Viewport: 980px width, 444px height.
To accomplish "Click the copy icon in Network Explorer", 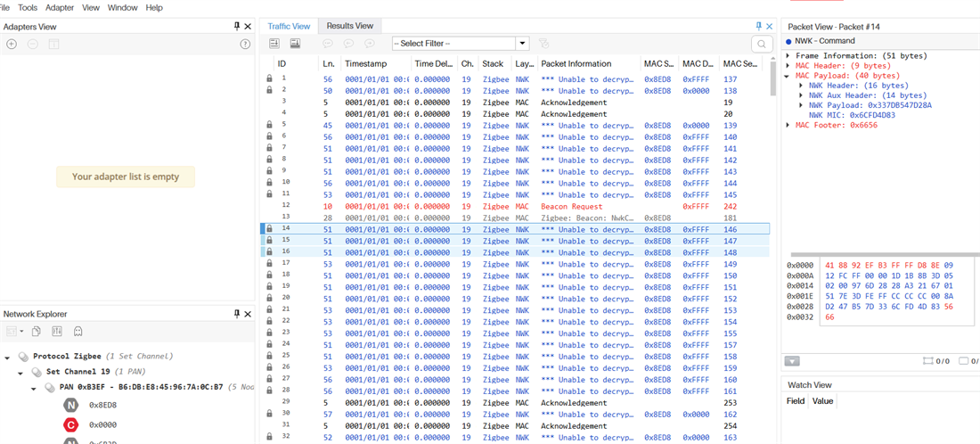I will point(37,331).
